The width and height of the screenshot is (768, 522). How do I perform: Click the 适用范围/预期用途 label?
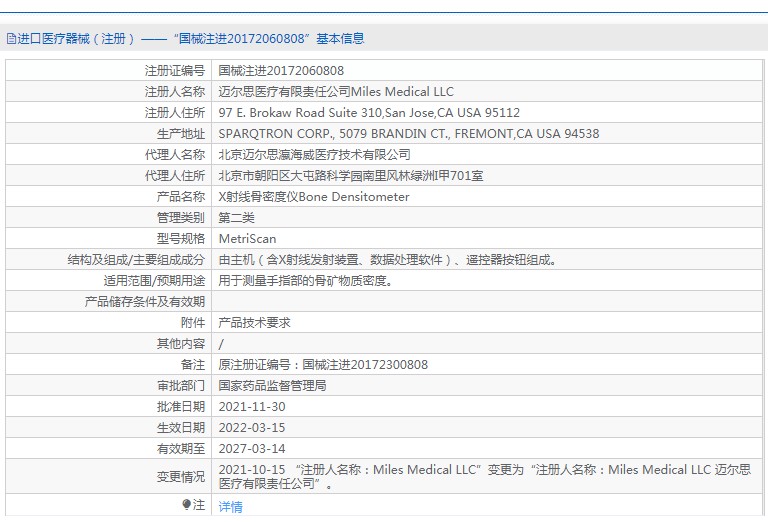pos(154,281)
